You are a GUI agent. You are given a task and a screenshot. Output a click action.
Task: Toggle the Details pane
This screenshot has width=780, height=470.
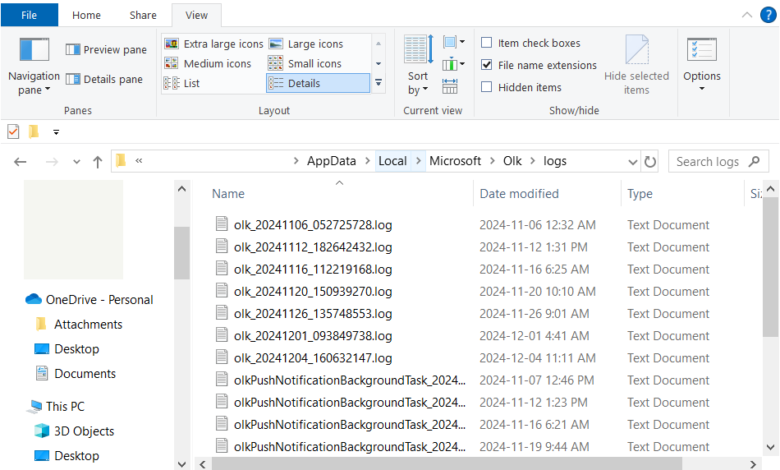coord(104,79)
